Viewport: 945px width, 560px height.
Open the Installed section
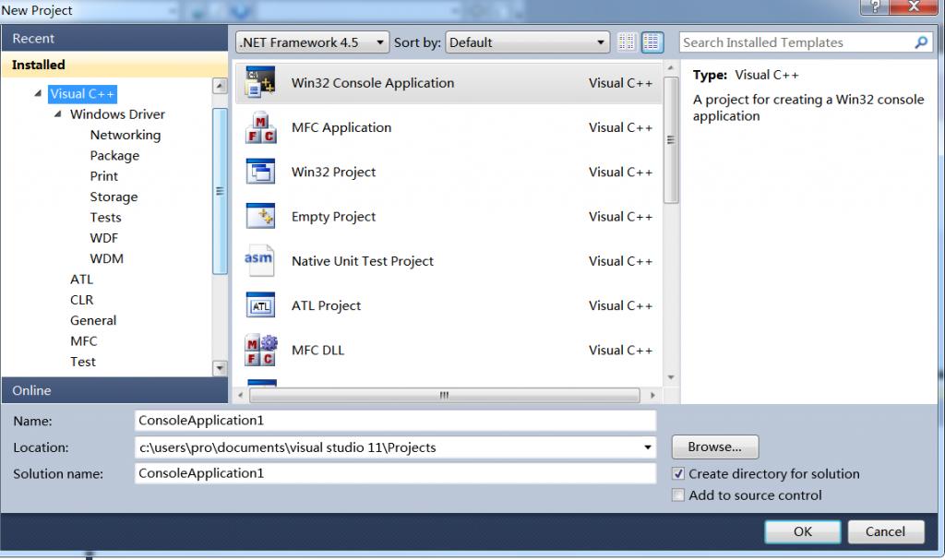click(114, 65)
